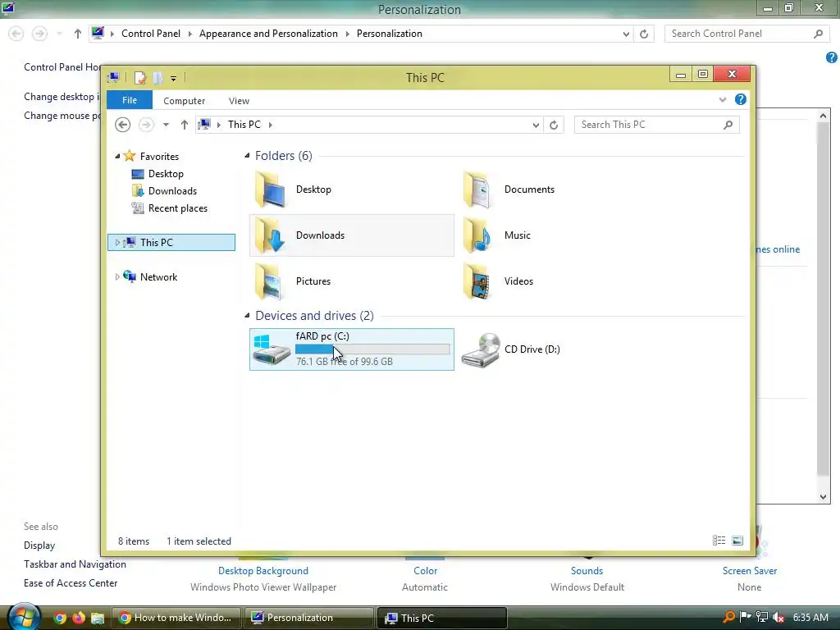Screen dimensions: 840x630
Task: Open the Music folder icon
Action: click(x=477, y=235)
